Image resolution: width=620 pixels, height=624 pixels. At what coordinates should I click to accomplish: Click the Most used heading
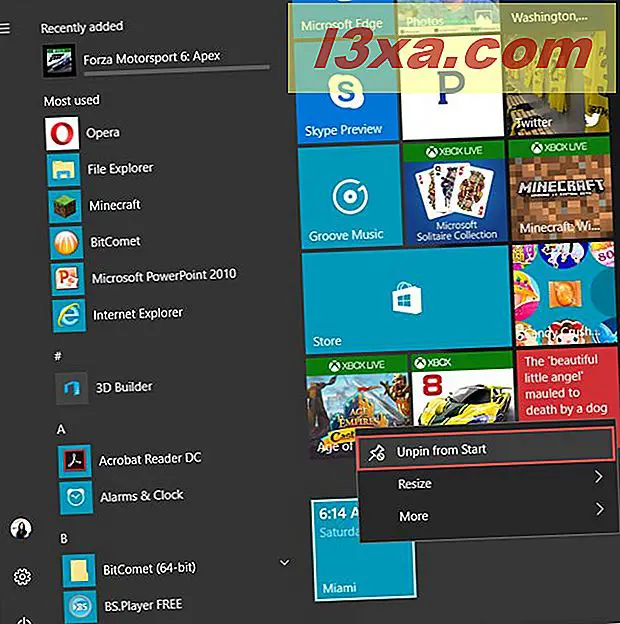pyautogui.click(x=72, y=101)
